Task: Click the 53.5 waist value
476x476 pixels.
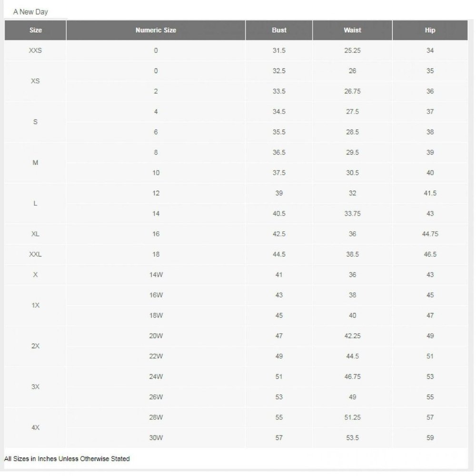Action: tap(352, 438)
